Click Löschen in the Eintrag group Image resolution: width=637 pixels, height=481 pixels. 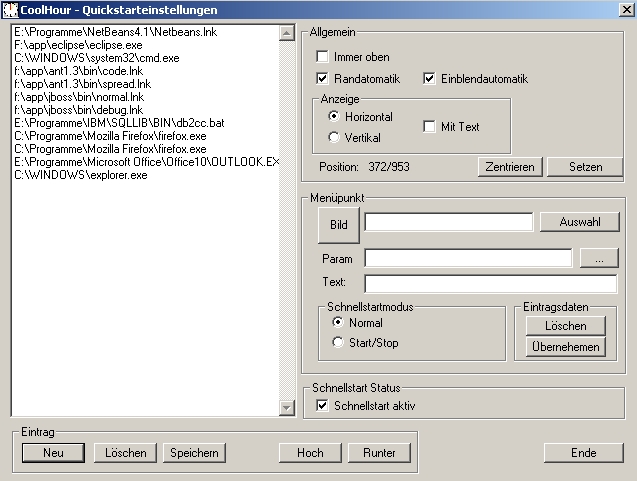click(x=126, y=453)
